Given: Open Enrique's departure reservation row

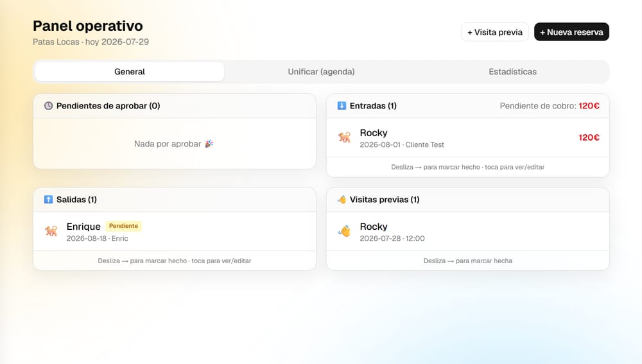Looking at the screenshot, I should [x=175, y=231].
